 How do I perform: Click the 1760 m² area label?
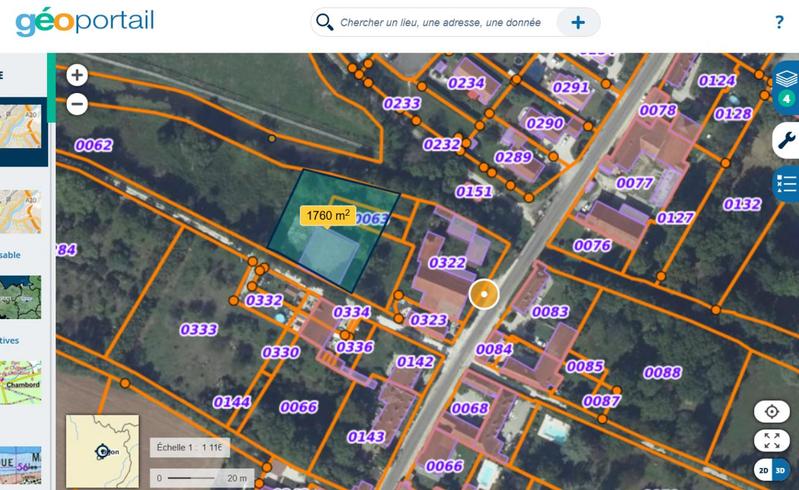327,215
